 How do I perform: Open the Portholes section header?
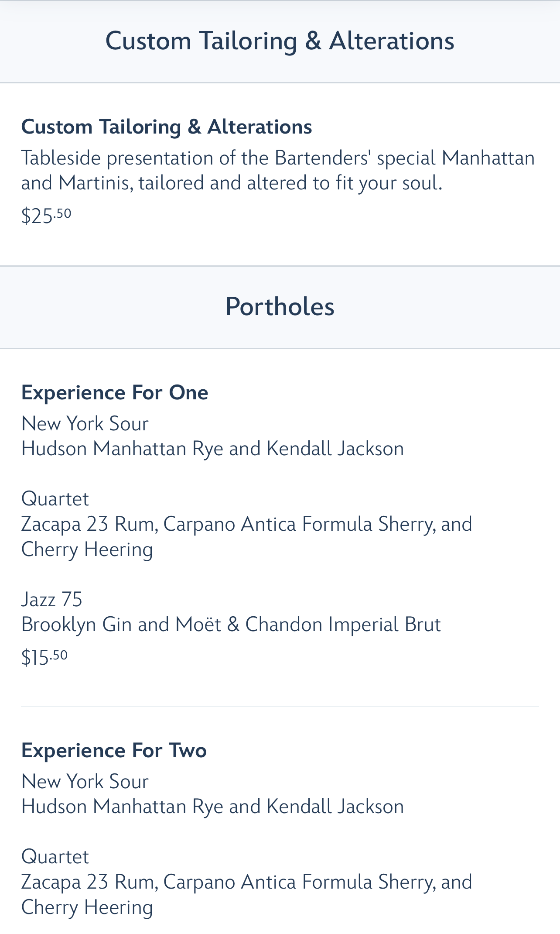[x=280, y=306]
